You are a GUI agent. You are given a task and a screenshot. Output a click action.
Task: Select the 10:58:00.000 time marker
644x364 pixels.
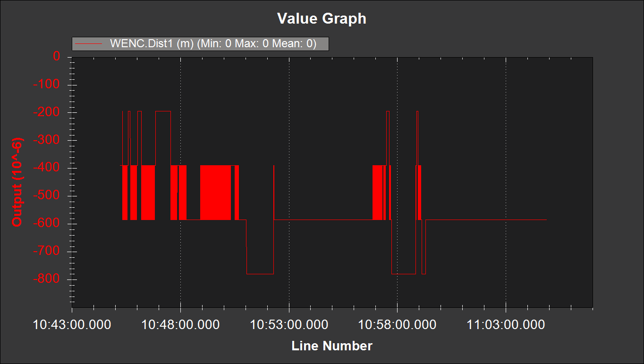398,325
